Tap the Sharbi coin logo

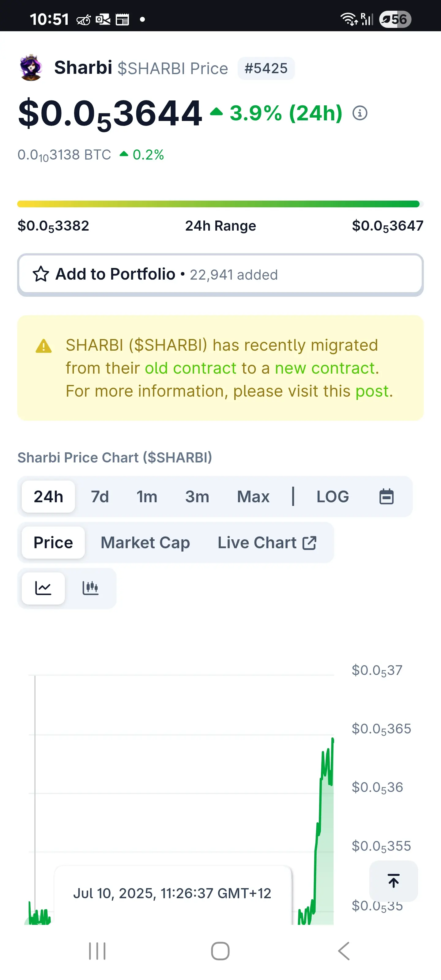pos(31,68)
